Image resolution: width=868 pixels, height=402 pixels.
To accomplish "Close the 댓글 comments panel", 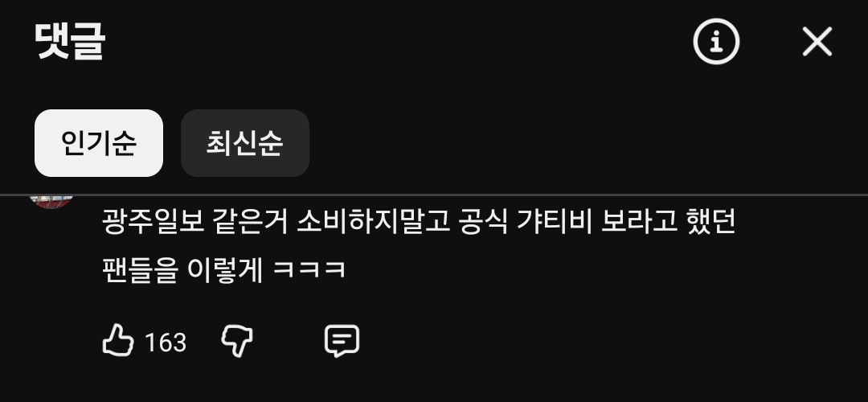I will tap(817, 42).
